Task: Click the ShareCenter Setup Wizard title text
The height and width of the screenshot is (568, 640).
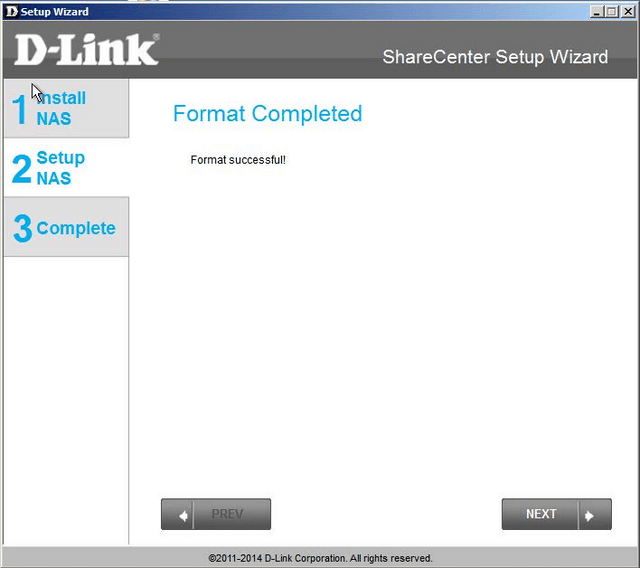Action: click(495, 57)
